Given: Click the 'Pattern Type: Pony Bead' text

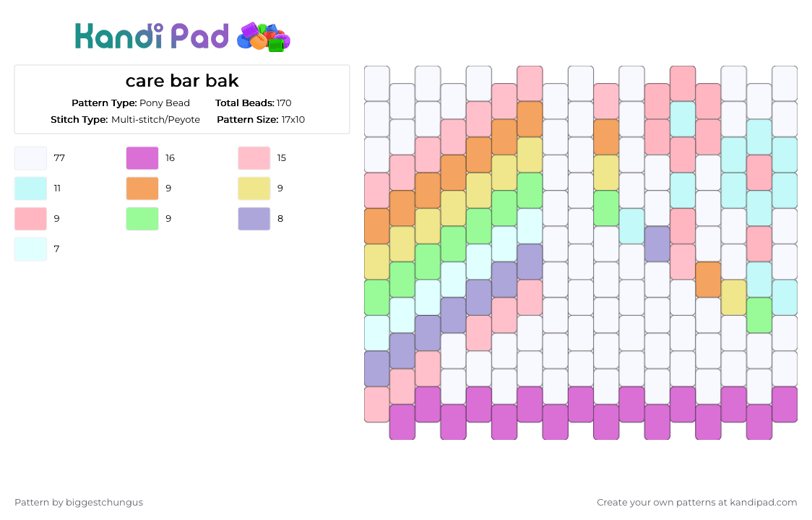Looking at the screenshot, I should click(x=131, y=103).
